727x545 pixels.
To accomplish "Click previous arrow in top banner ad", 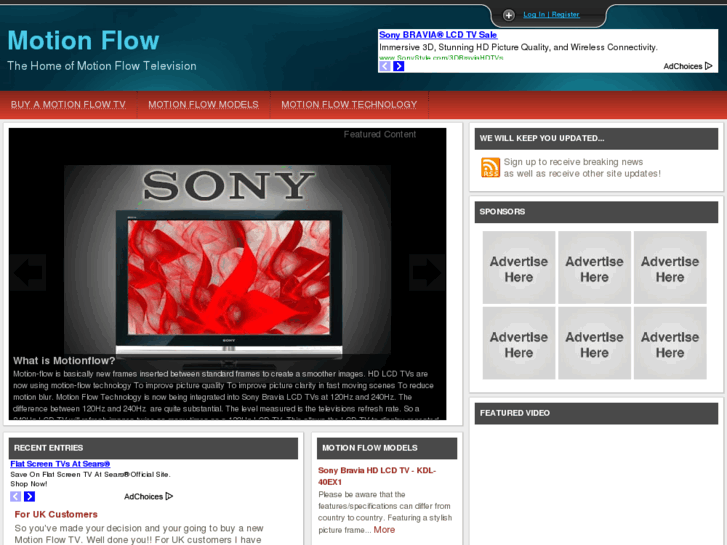I will point(385,66).
